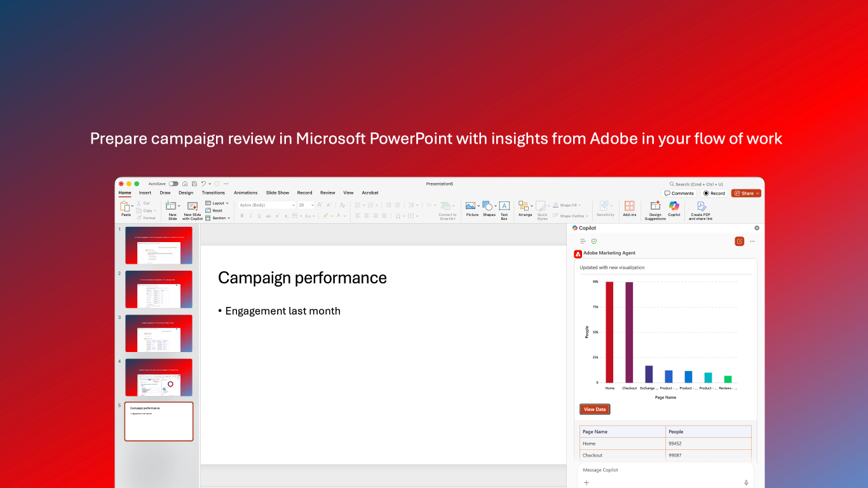Toggle the AutoSave switch
868x488 pixels.
pos(173,184)
